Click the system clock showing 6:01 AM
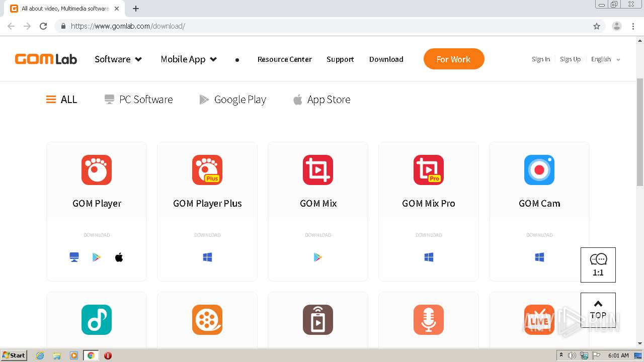The image size is (644, 362). [618, 355]
